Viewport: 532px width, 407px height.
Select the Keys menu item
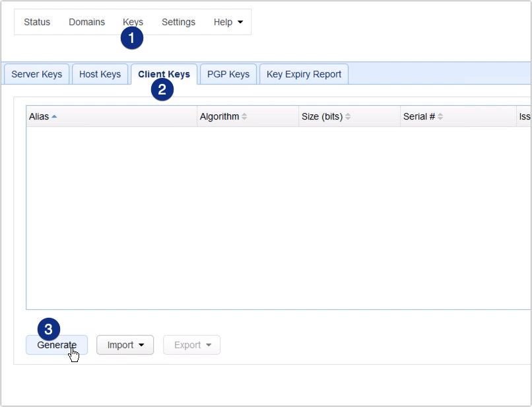point(133,21)
